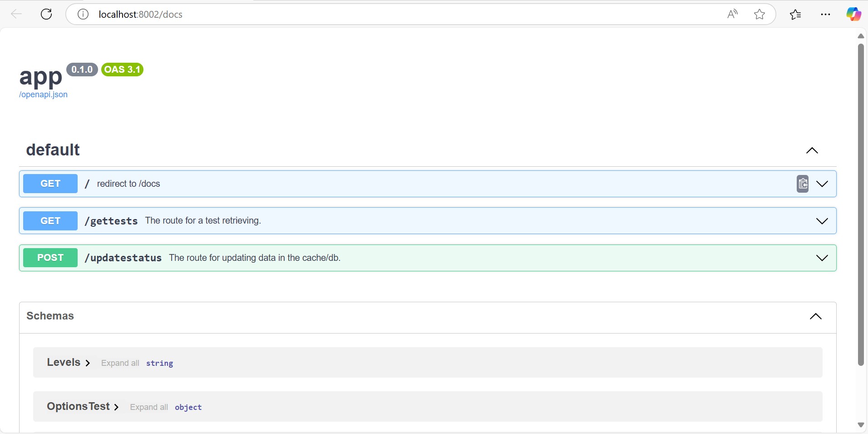Open browser Settings and more menu
Screen dimensions: 868x434
[x=825, y=15]
